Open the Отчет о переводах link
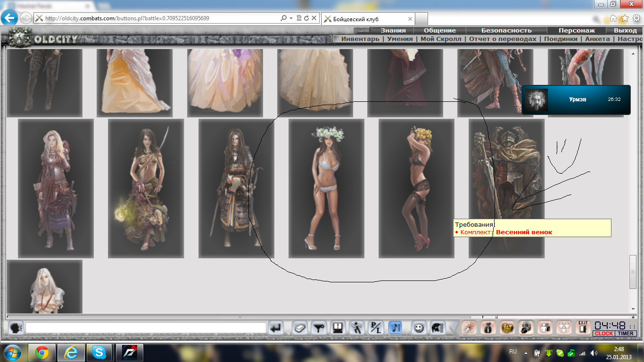The height and width of the screenshot is (362, 644). pyautogui.click(x=503, y=39)
